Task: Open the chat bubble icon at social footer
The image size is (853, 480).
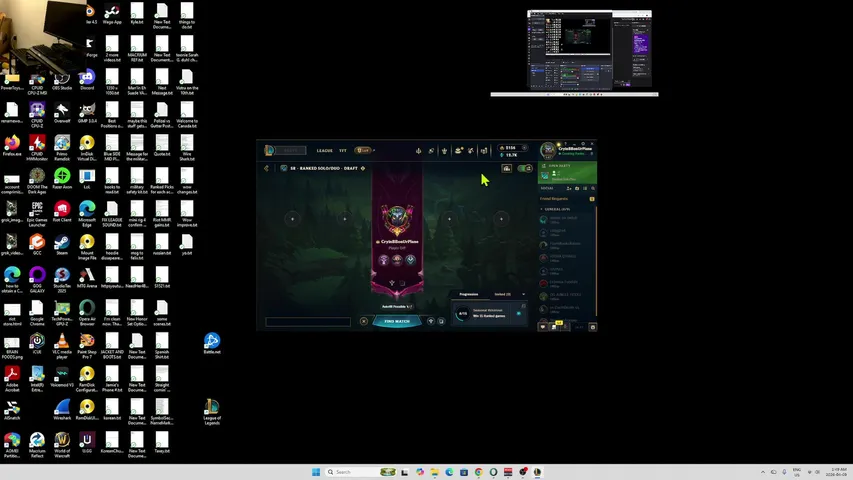Action: tap(543, 327)
